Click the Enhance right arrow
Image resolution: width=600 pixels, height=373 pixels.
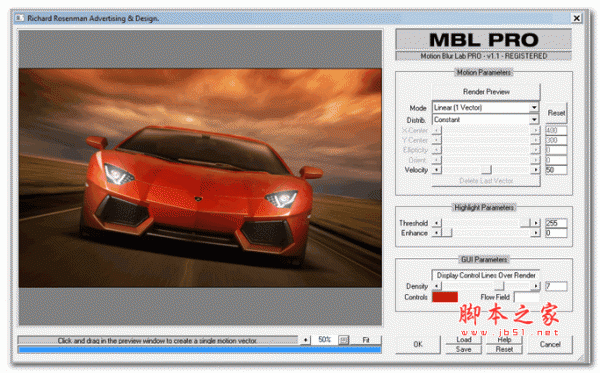pos(536,233)
